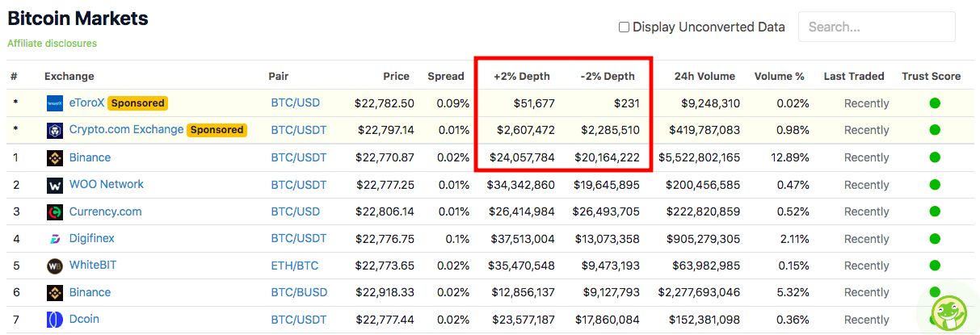Screen dimensions: 980x335
Task: Click the Binance logo in row 1
Action: click(x=54, y=158)
